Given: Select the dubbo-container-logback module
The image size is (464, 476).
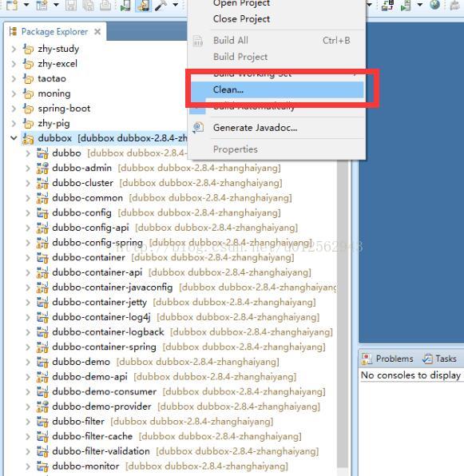Looking at the screenshot, I should pos(108,331).
